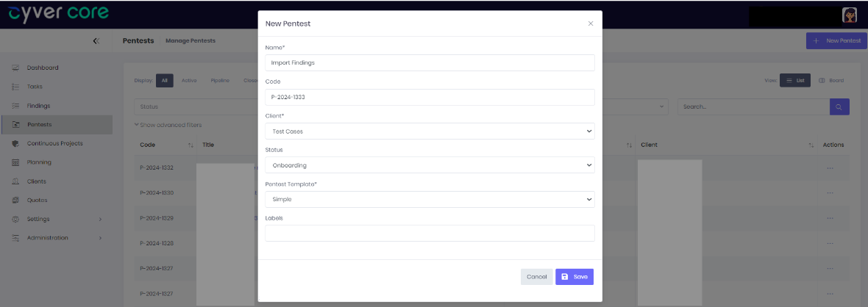Expand the Settings sidebar menu
868x307 pixels.
pos(57,219)
